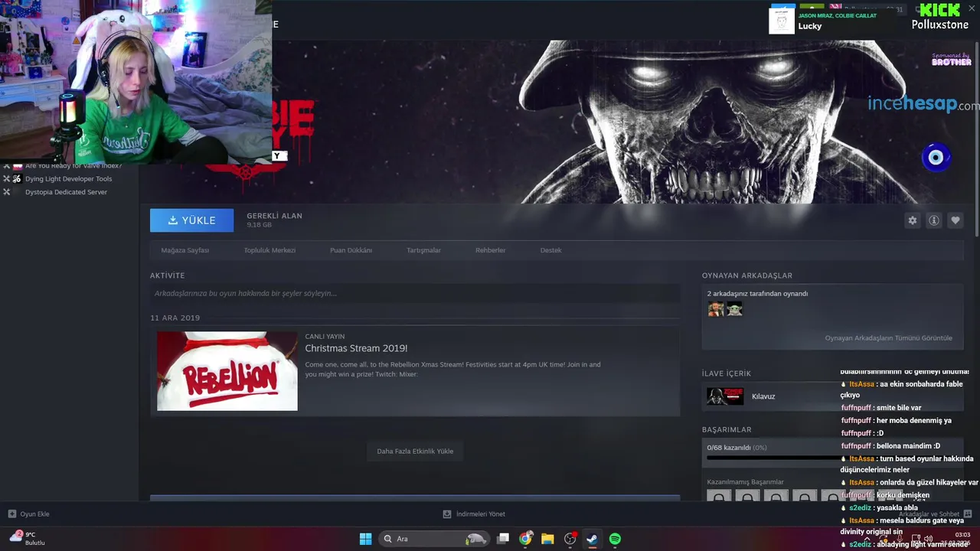
Task: Click the taskbar Ara search box
Action: coord(434,539)
